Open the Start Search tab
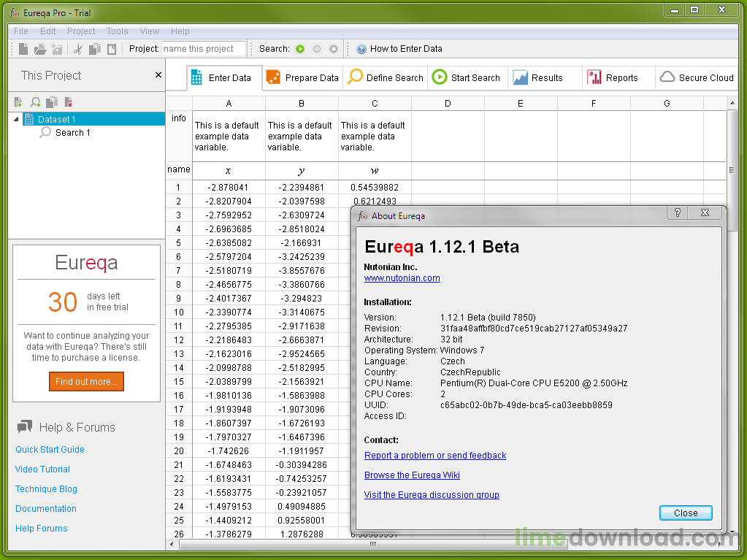 (466, 77)
